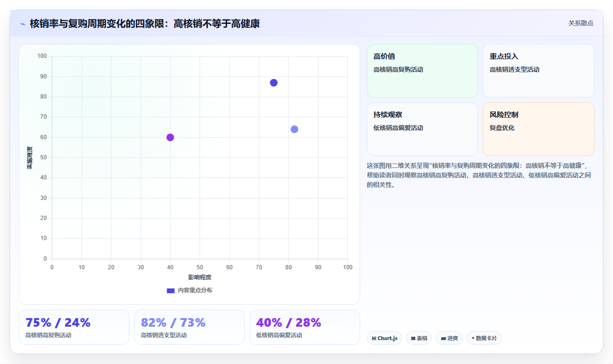The image size is (613, 364).
Task: Open the 重点投入 quadrant card
Action: tap(538, 71)
